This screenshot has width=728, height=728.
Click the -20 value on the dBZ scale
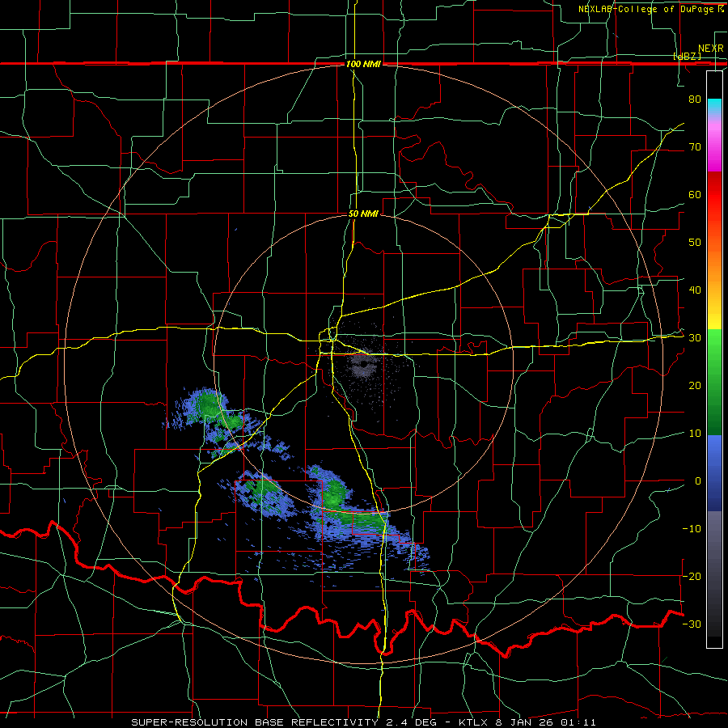[x=692, y=577]
